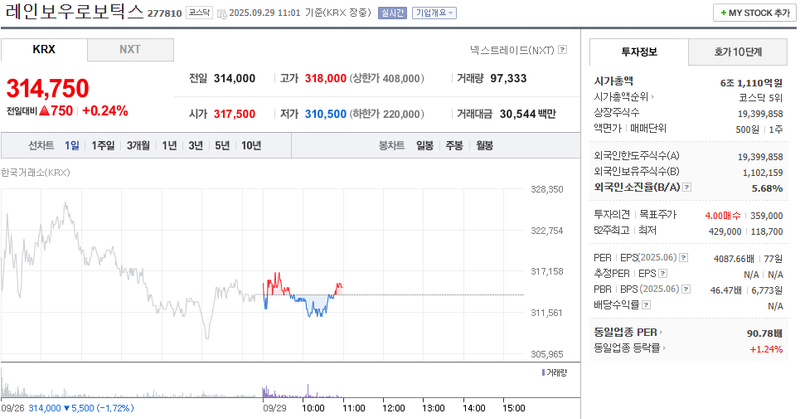
Task: Click the 전일 value 314,000
Action: click(x=234, y=79)
